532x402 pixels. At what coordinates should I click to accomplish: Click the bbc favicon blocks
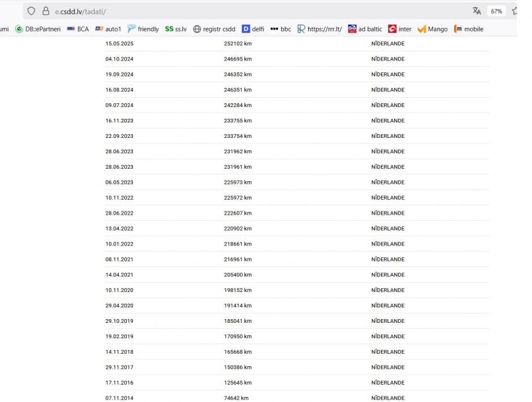tap(274, 29)
